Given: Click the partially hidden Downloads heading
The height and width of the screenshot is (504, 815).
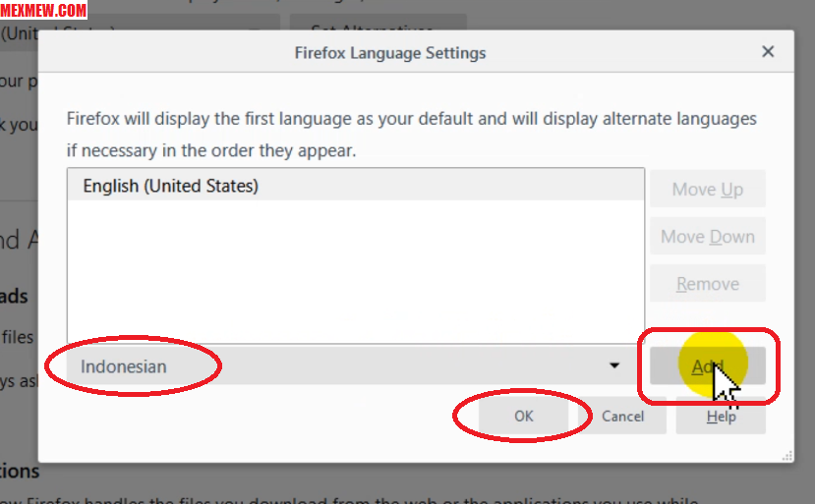Looking at the screenshot, I should [x=16, y=296].
